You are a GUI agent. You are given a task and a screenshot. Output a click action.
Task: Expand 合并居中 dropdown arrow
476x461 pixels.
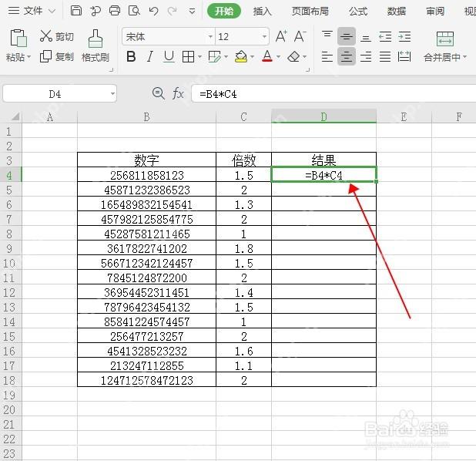pyautogui.click(x=464, y=57)
